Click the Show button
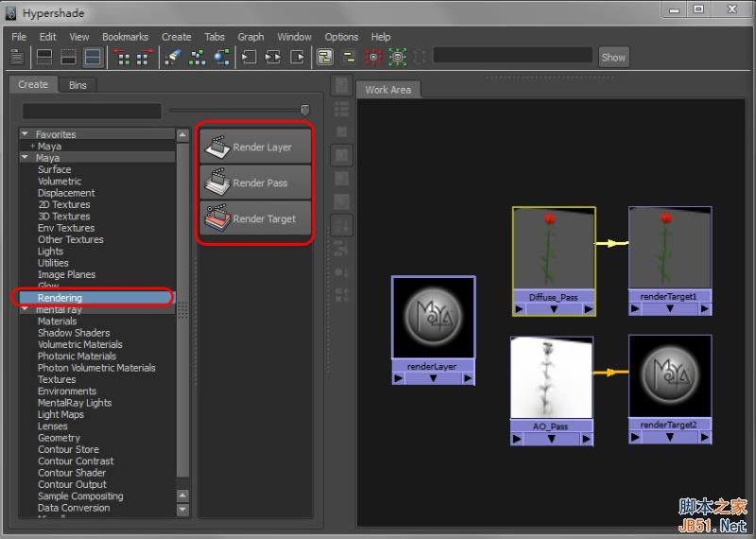The height and width of the screenshot is (539, 756). [613, 58]
